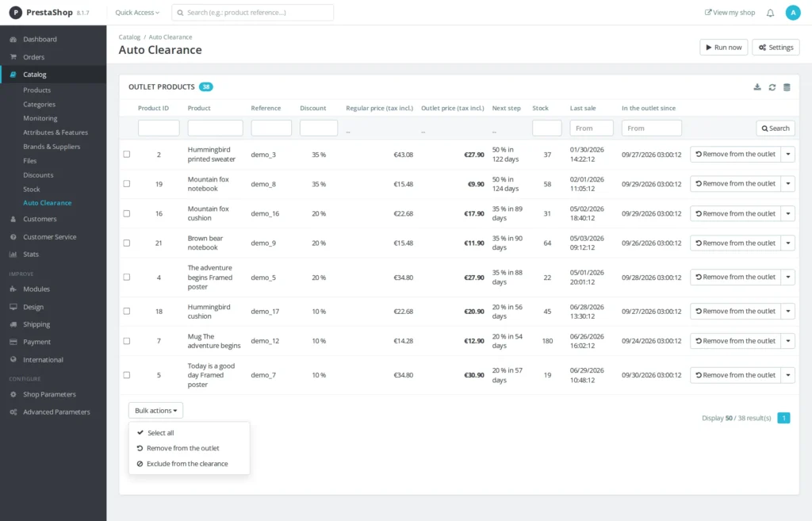Open the View my shop link
812x521 pixels.
pos(730,13)
